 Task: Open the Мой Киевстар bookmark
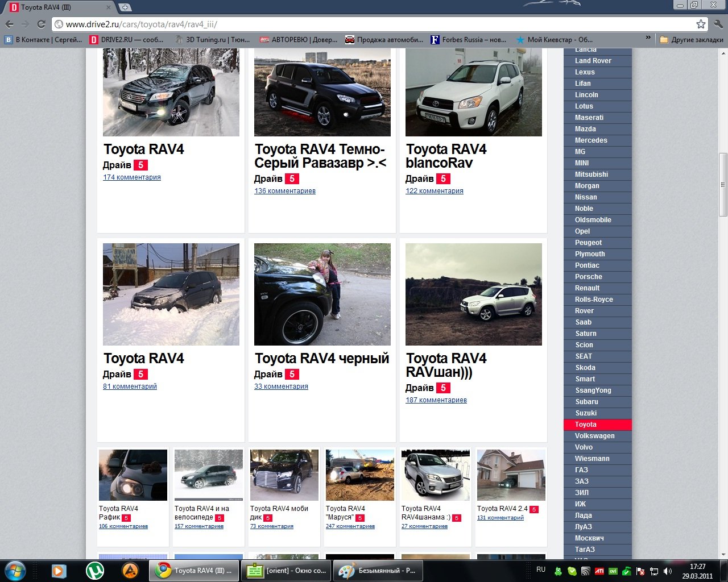[x=554, y=40]
